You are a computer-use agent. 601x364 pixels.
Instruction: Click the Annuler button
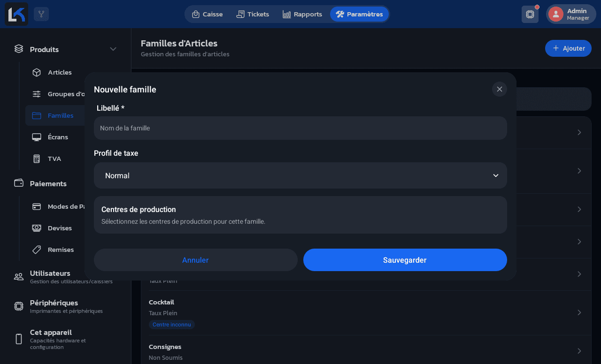click(196, 260)
